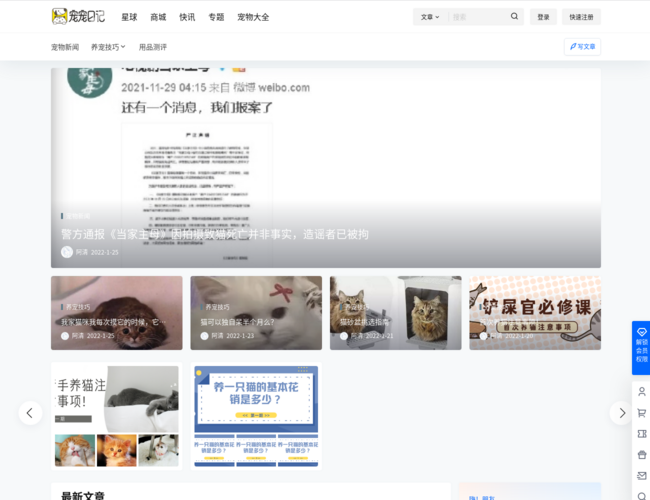Open 养一只猫的基本花销是多少 card
The height and width of the screenshot is (500, 650).
click(x=256, y=416)
